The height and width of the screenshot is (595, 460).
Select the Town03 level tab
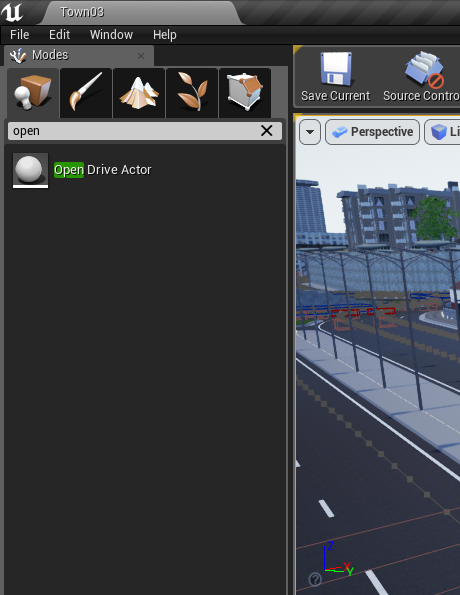pyautogui.click(x=142, y=12)
